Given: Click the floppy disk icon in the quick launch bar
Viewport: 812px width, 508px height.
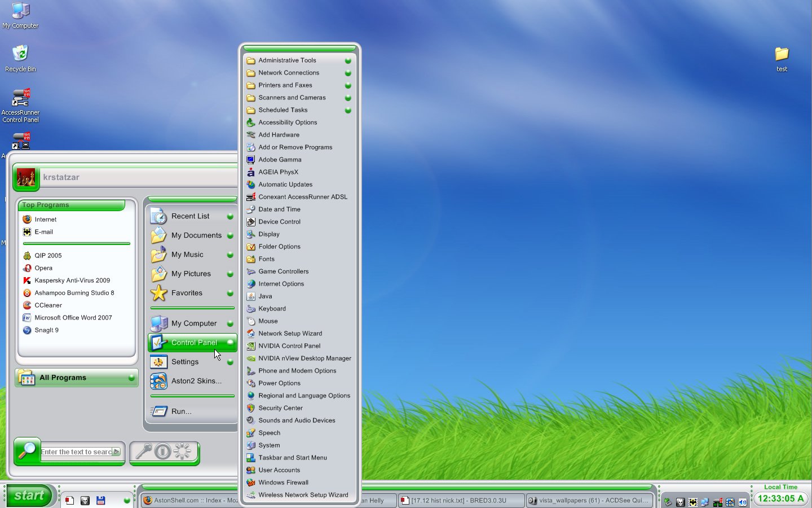Looking at the screenshot, I should [x=101, y=500].
